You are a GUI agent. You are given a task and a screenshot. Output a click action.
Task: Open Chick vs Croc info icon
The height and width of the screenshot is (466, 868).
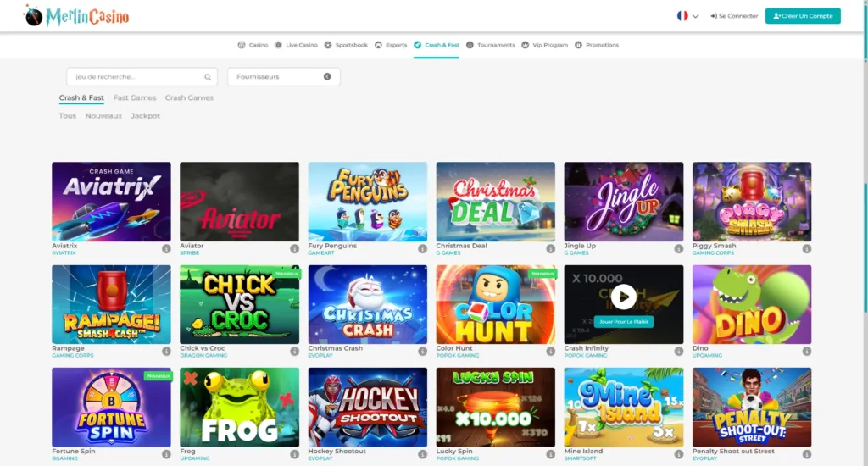[294, 352]
